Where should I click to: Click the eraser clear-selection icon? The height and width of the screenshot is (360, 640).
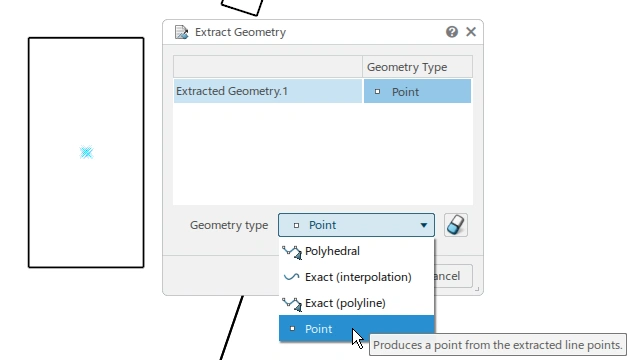456,225
